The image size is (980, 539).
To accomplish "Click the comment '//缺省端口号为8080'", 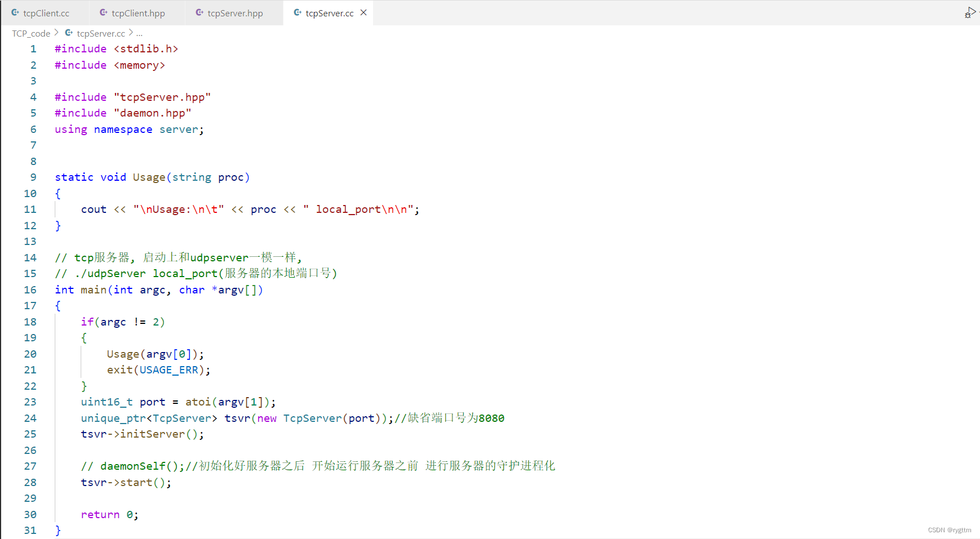I will click(449, 418).
